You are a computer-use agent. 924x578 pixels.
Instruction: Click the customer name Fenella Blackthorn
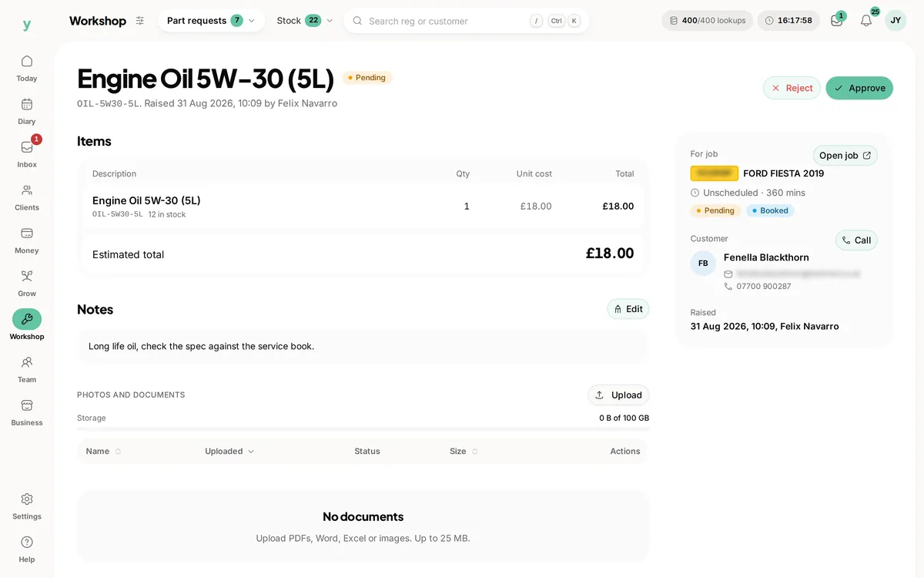tap(766, 257)
